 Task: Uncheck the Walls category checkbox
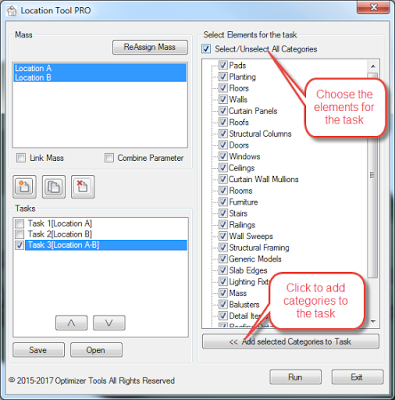[223, 99]
